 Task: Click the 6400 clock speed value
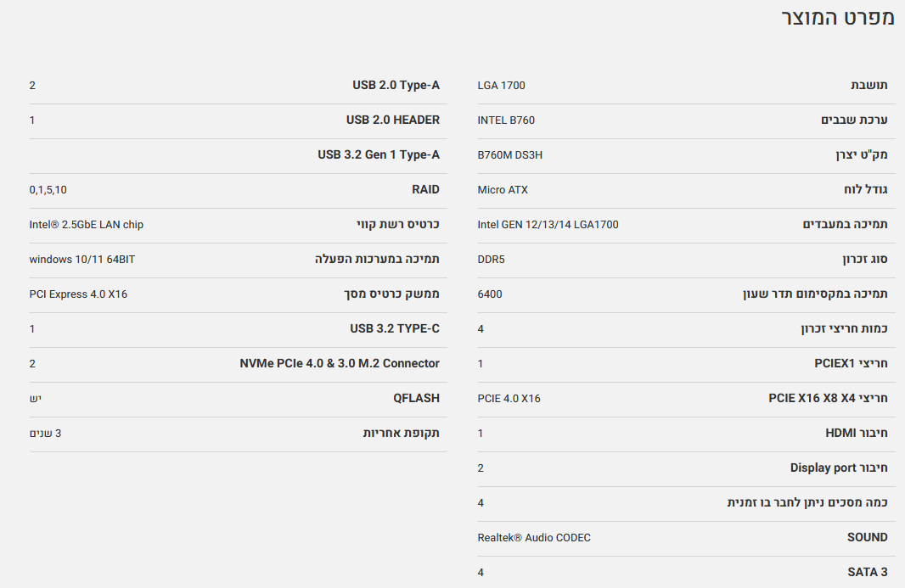[x=490, y=294]
